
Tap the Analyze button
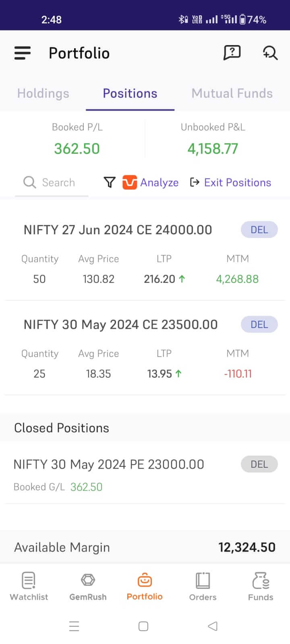pyautogui.click(x=151, y=182)
